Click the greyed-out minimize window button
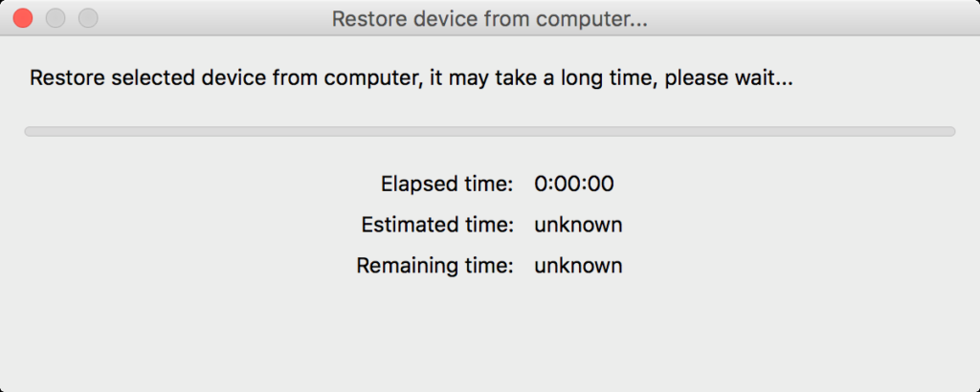The image size is (980, 392). (56, 18)
